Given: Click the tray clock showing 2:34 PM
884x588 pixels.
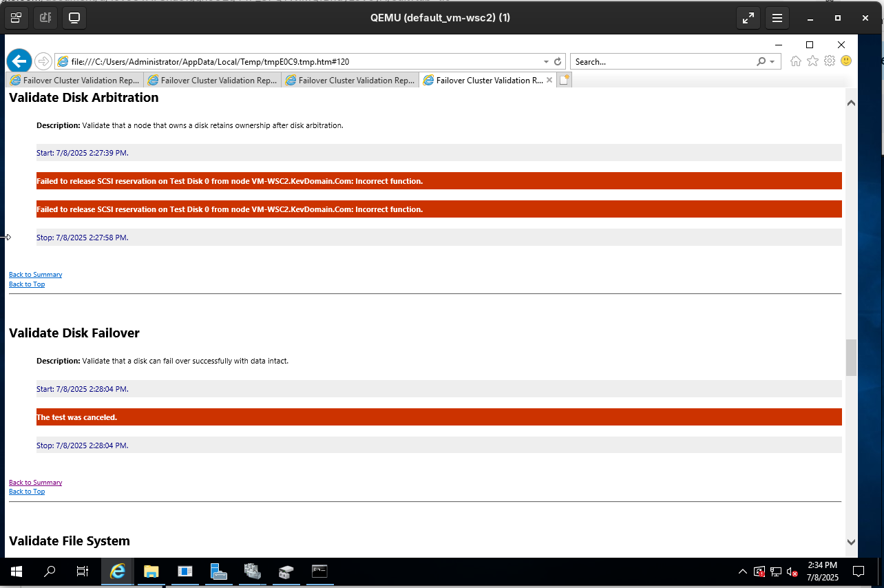Looking at the screenshot, I should (x=822, y=571).
